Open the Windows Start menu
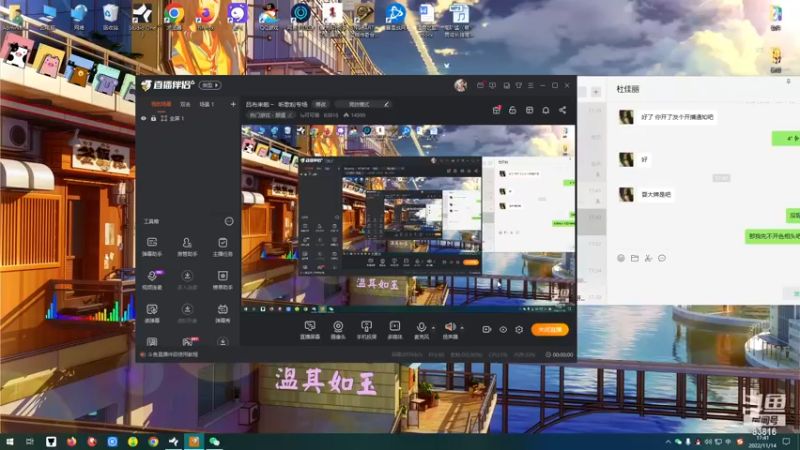The width and height of the screenshot is (800, 450). tap(9, 441)
